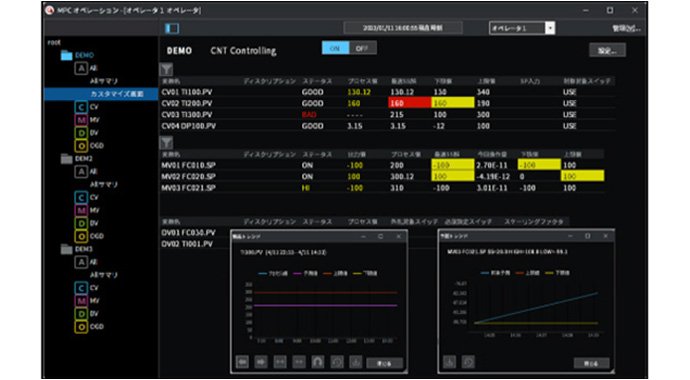Select the CV02 TI200.PV row name

pos(187,104)
